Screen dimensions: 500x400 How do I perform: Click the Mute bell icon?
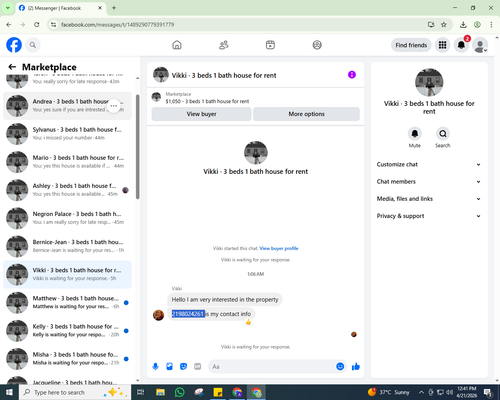coord(415,134)
